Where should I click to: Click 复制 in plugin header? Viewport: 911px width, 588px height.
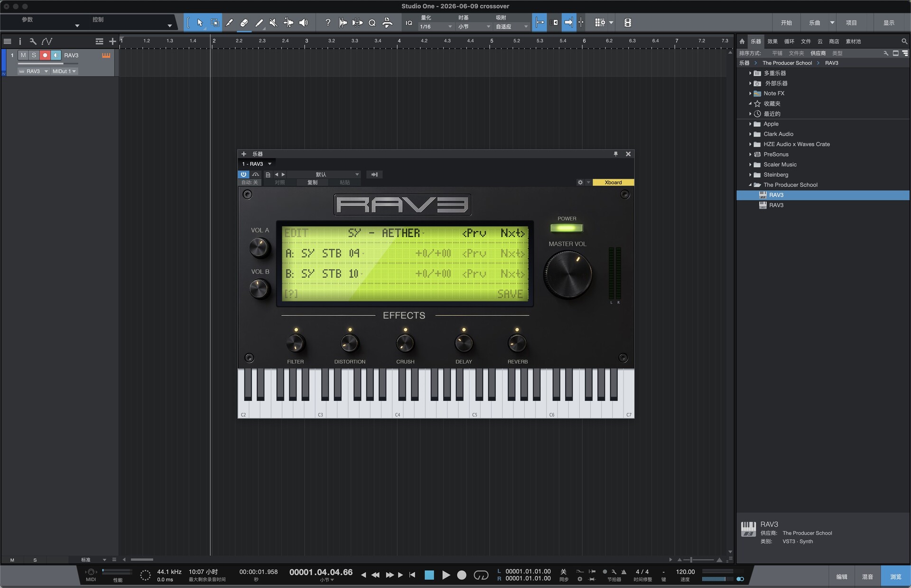(312, 183)
